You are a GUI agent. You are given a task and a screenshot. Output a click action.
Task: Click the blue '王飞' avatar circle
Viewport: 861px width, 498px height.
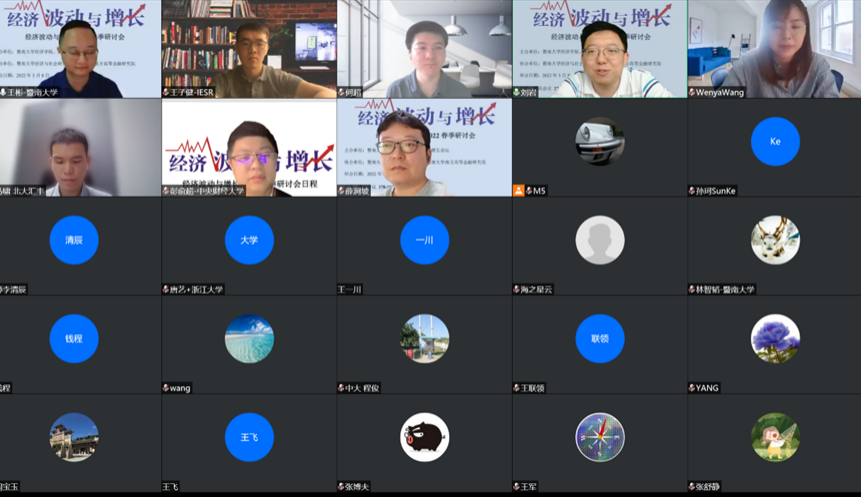[x=249, y=437]
